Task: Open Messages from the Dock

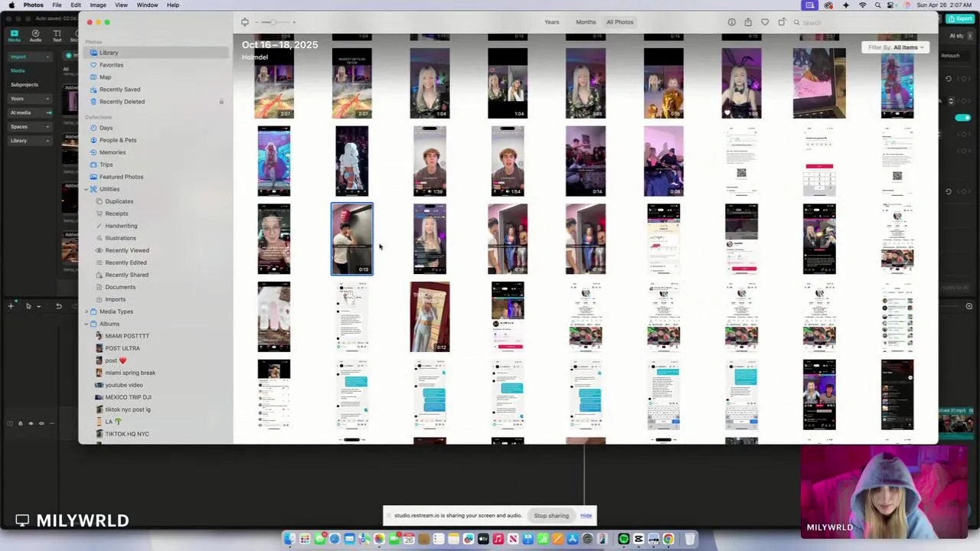Action: pos(319,540)
